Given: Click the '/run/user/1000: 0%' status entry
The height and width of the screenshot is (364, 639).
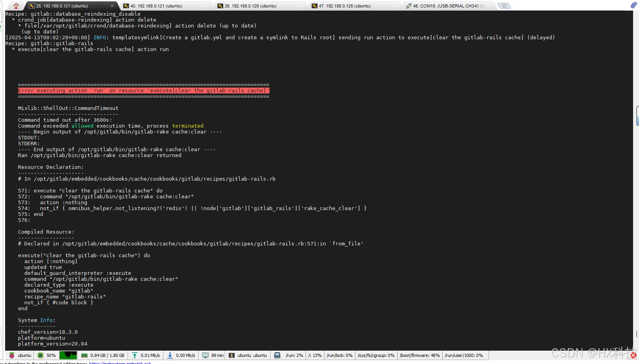Looking at the screenshot, I should pos(464,355).
